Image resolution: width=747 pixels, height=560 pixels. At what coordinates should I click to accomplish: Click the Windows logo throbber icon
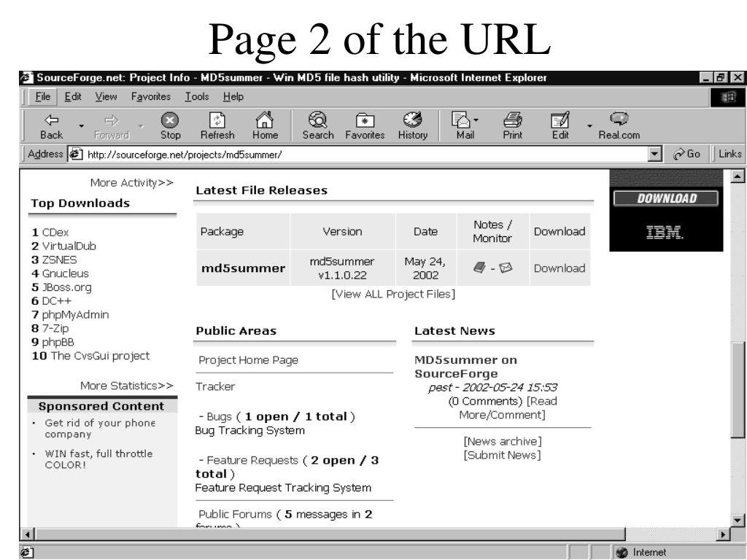tap(728, 97)
